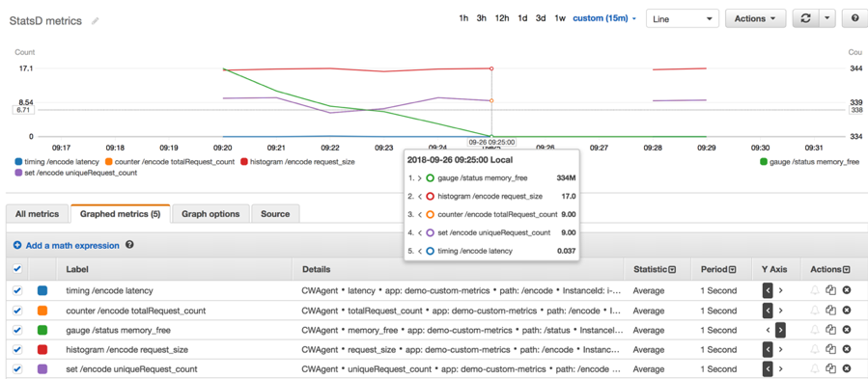Image resolution: width=868 pixels, height=379 pixels.
Task: Refresh the graph with the circular arrows button
Action: coord(805,18)
